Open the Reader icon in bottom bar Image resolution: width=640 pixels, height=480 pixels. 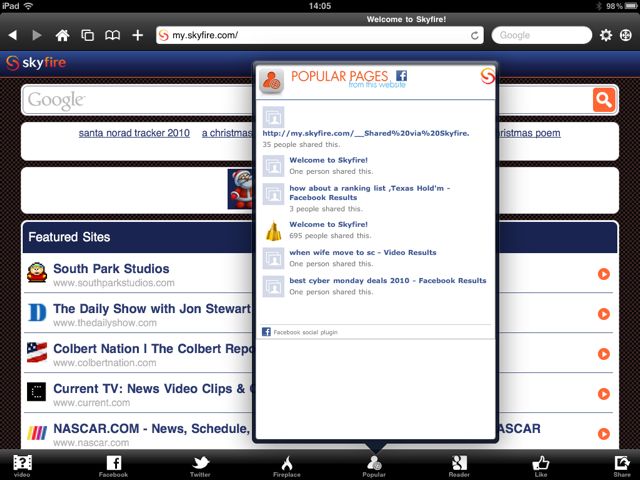coord(459,466)
